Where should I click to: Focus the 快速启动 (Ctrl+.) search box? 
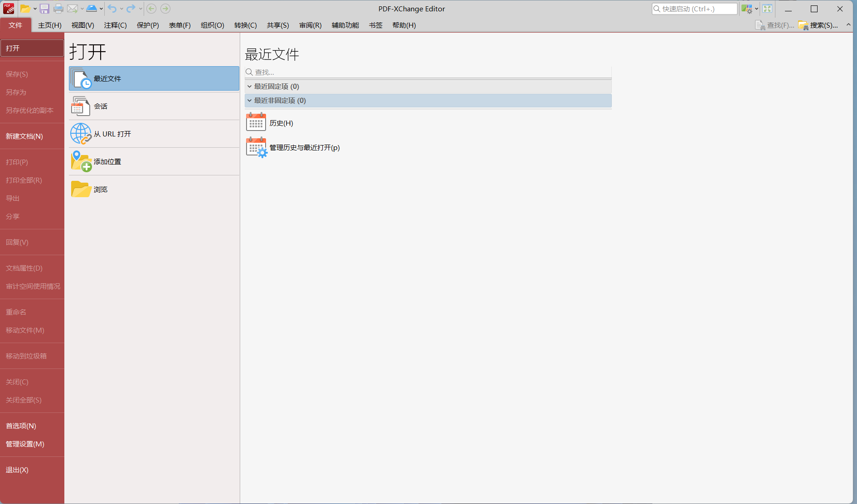click(695, 9)
